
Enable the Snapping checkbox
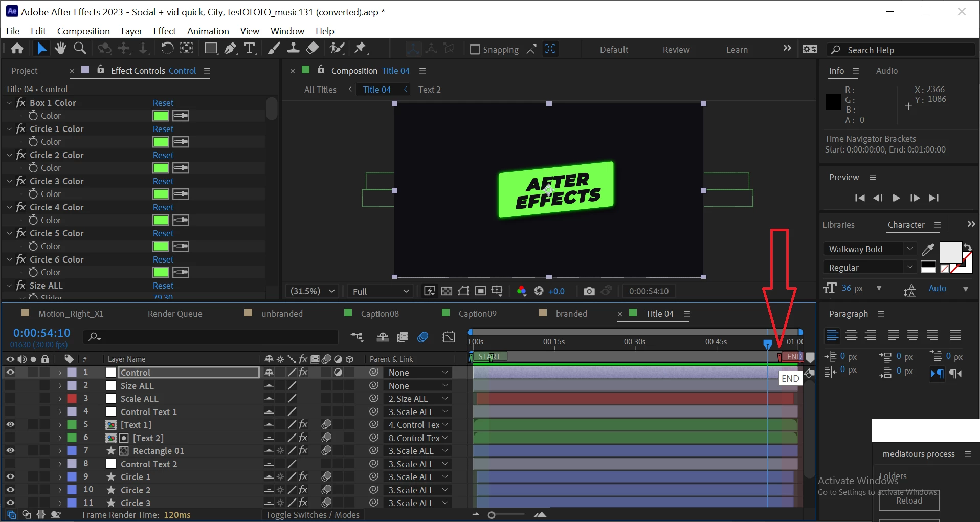(475, 49)
